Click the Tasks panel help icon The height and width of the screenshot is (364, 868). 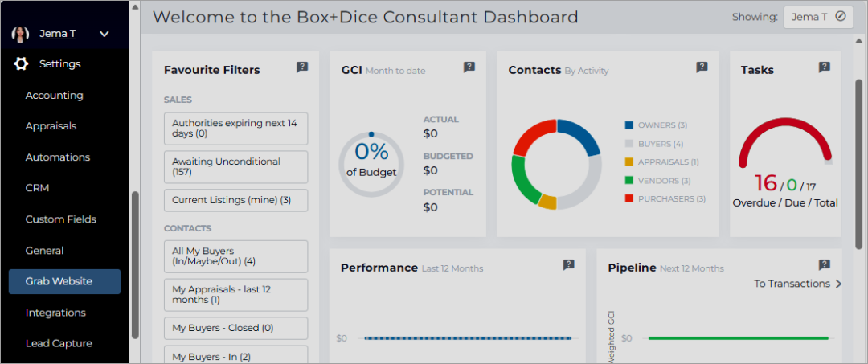(x=825, y=67)
